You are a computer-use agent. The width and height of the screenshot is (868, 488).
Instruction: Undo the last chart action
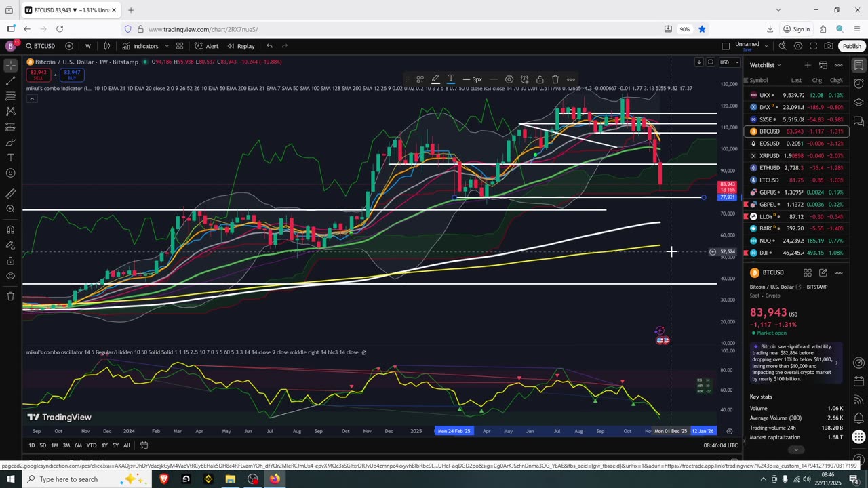click(269, 46)
